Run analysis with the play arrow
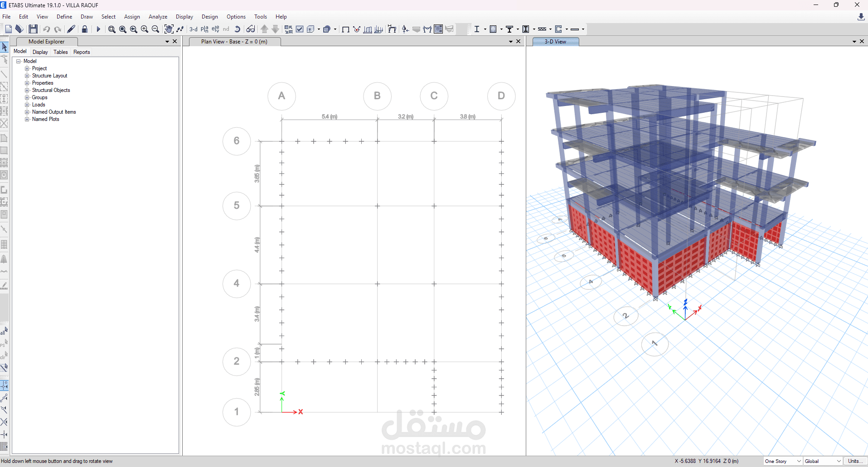Viewport: 868px width, 467px height. [x=98, y=29]
